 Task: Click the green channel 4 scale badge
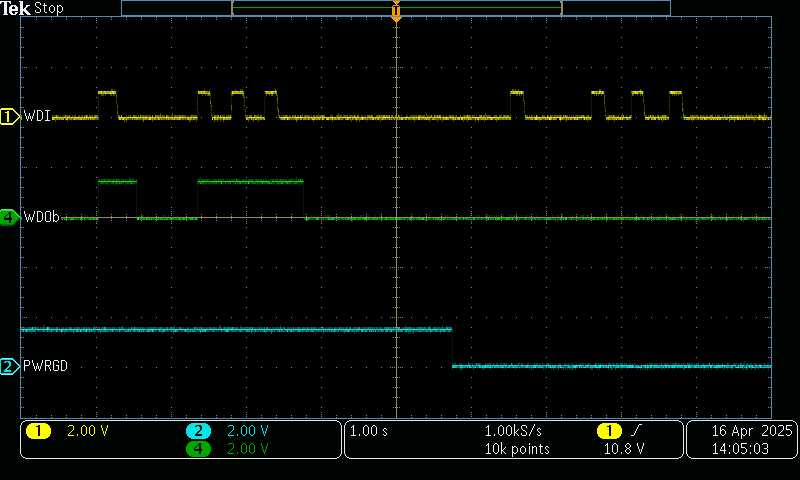(198, 449)
